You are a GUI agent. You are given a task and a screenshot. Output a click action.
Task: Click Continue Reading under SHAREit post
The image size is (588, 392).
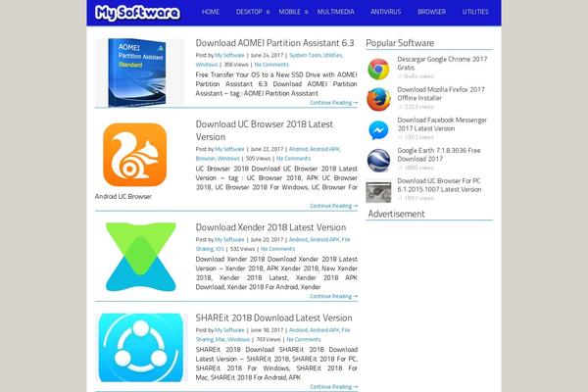[334, 386]
